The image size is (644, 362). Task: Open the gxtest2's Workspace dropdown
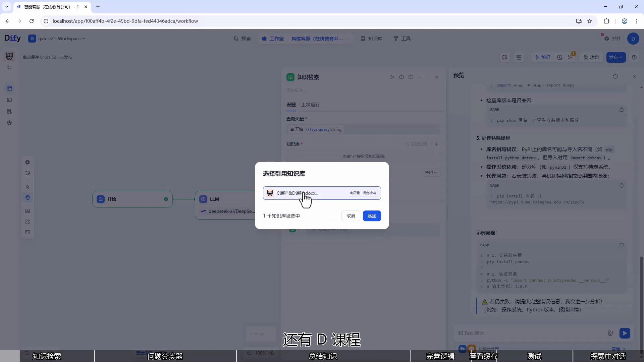click(57, 39)
